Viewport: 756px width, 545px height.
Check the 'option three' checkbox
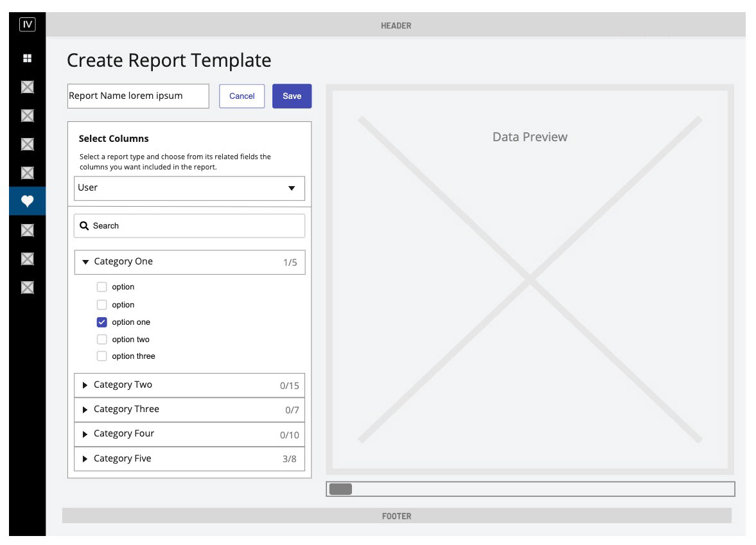[x=101, y=356]
